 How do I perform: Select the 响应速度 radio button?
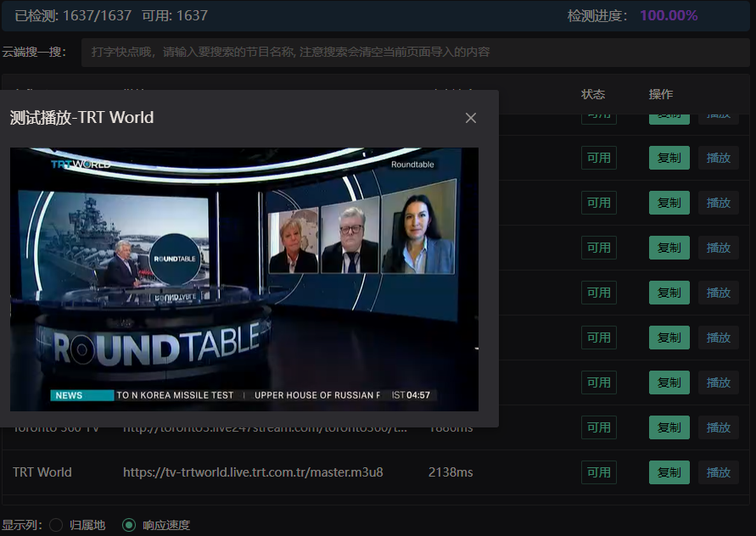pyautogui.click(x=129, y=525)
